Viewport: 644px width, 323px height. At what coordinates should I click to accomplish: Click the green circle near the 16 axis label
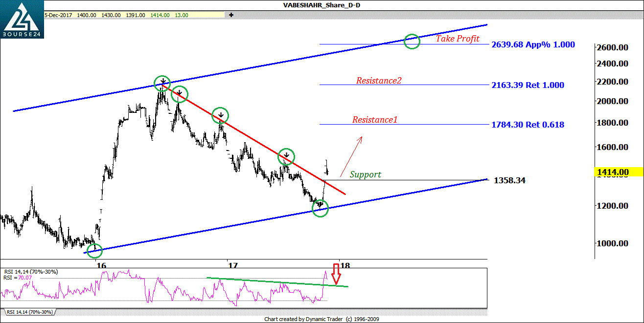[x=94, y=251]
